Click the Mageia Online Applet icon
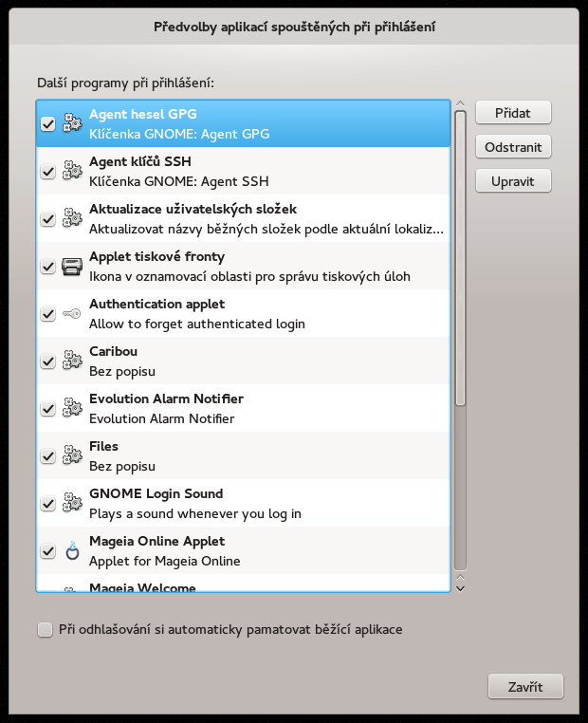This screenshot has height=723, width=588. pyautogui.click(x=72, y=551)
